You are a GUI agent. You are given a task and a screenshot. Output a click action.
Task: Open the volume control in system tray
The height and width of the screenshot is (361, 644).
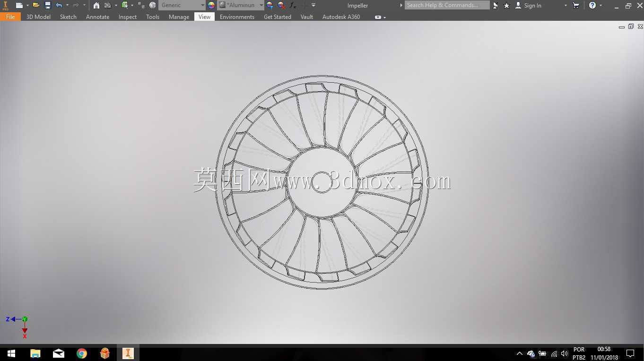[564, 353]
